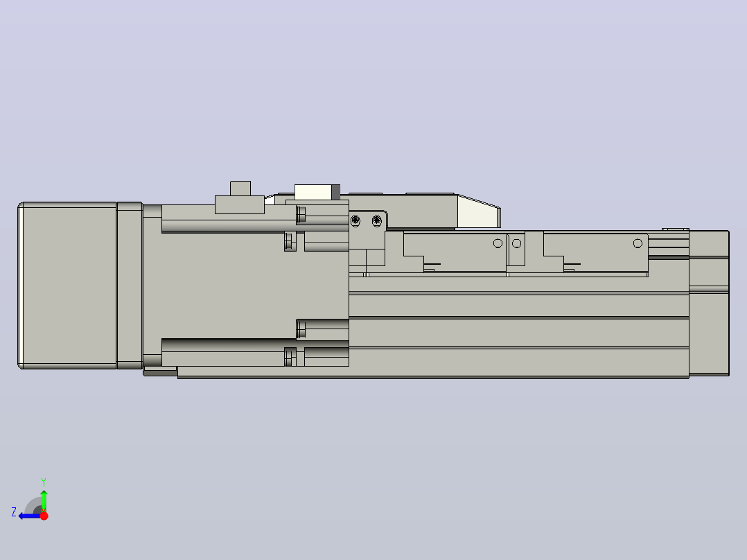
Task: Click the red X axis dot on the triad
Action: [x=44, y=516]
